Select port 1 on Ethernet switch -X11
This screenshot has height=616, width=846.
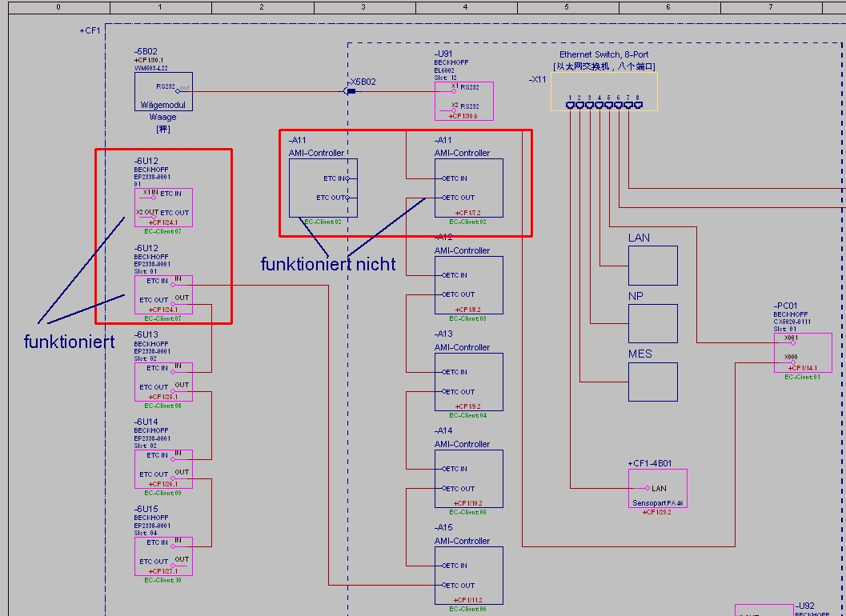coord(571,105)
